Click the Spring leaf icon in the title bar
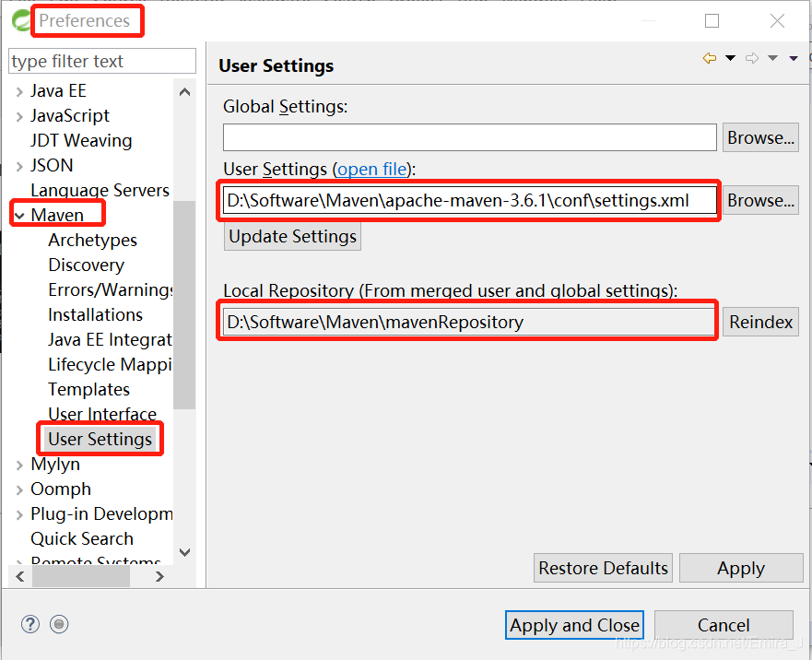This screenshot has width=812, height=660. (20, 20)
